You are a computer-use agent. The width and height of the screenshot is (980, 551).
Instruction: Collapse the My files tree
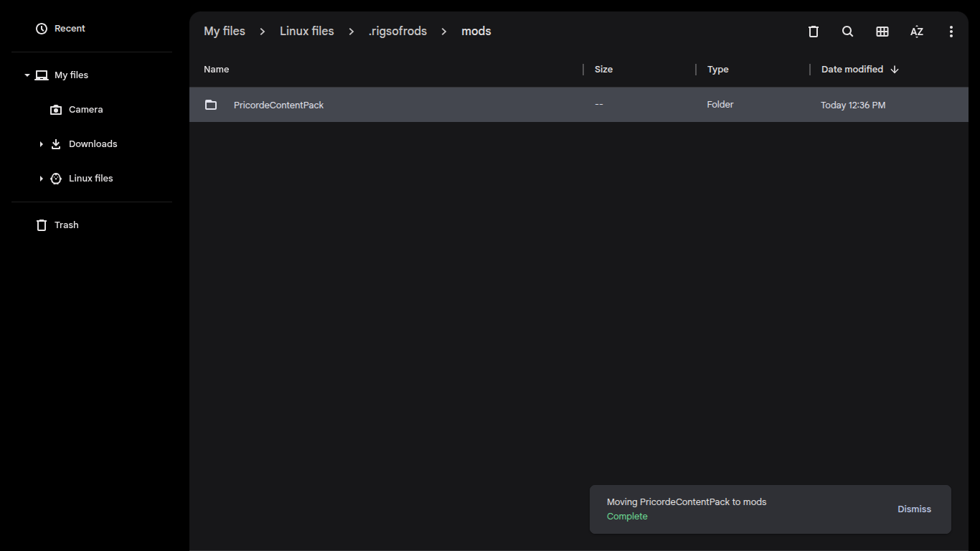[x=27, y=75]
